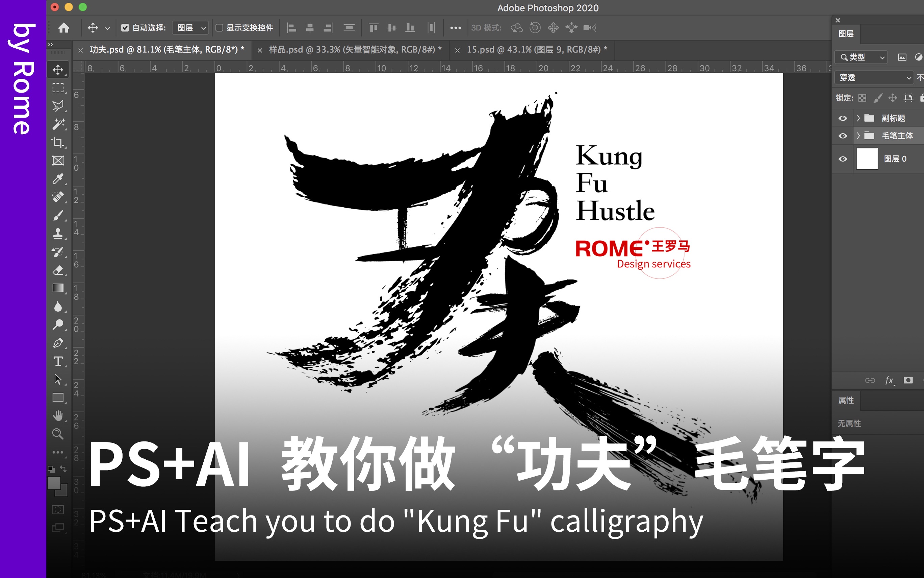The width and height of the screenshot is (924, 578).
Task: Hide the 图层 0 layer
Action: click(x=843, y=159)
